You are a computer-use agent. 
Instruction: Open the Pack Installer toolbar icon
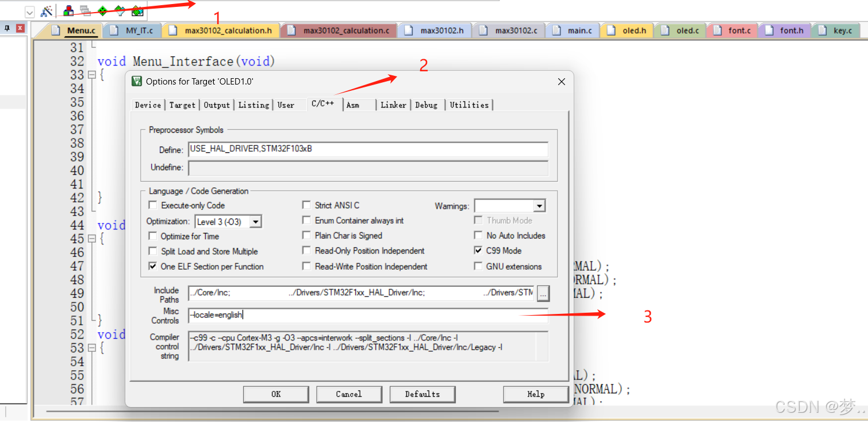coord(137,10)
